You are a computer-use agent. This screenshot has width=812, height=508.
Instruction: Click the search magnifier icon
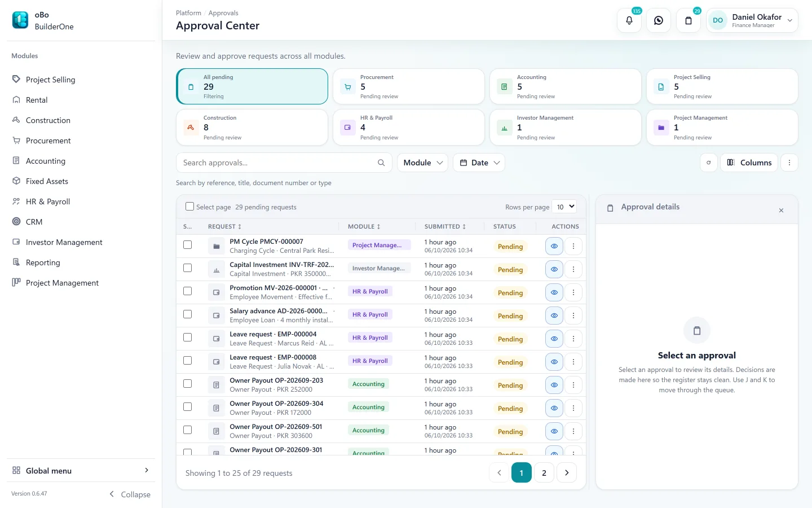381,163
